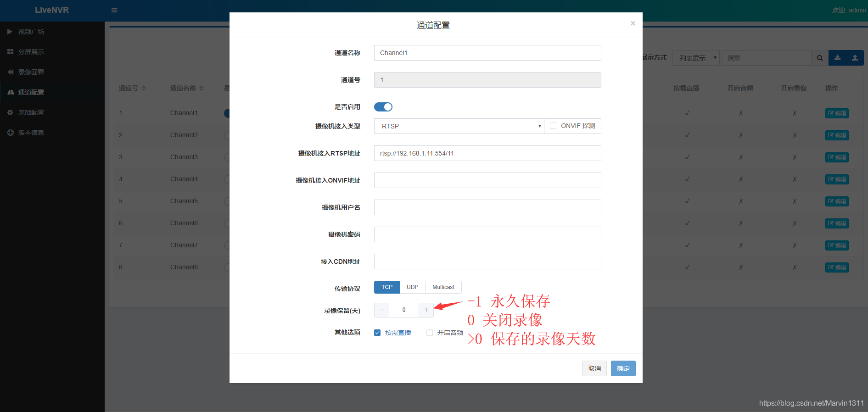Decrease 录像保留 days with minus button

point(382,310)
